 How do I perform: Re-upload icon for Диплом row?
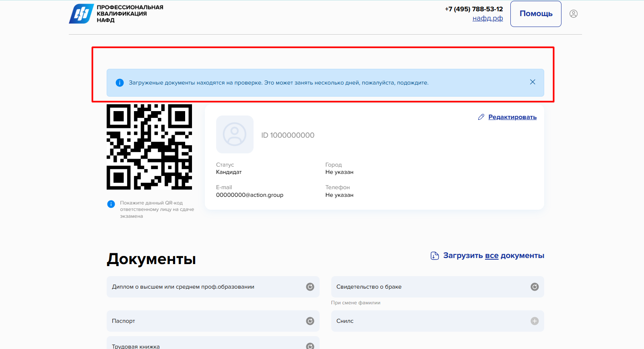(310, 287)
